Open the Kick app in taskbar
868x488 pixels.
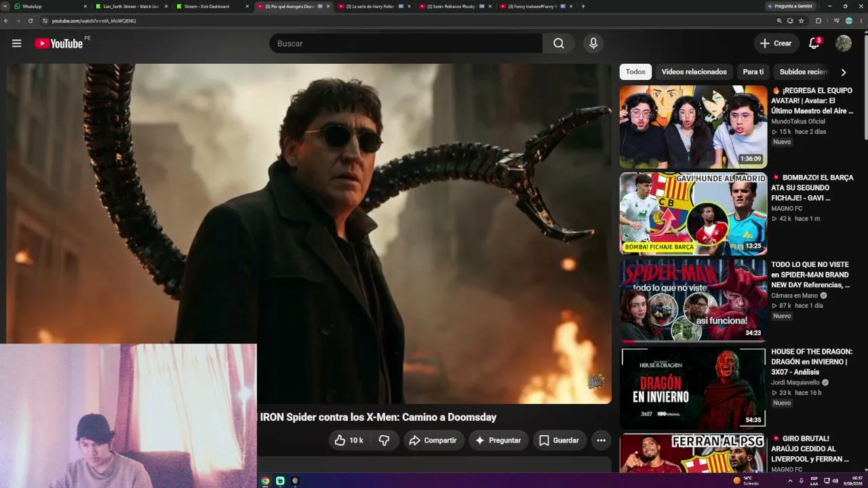(x=280, y=481)
